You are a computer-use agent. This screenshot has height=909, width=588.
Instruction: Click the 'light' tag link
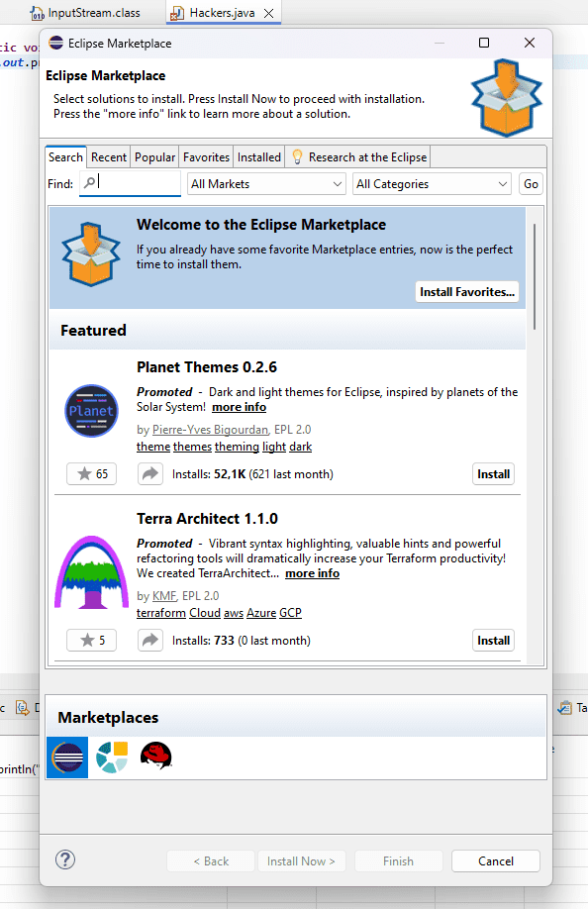click(274, 447)
